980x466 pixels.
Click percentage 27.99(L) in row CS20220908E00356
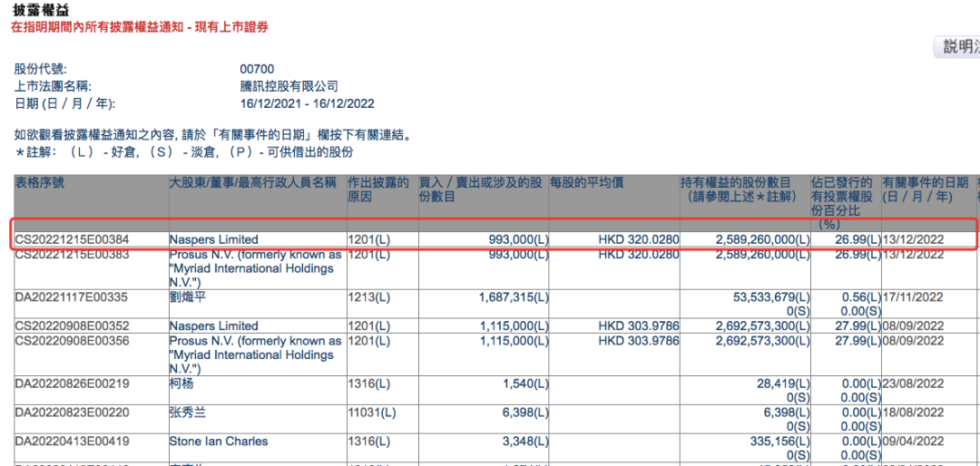860,341
